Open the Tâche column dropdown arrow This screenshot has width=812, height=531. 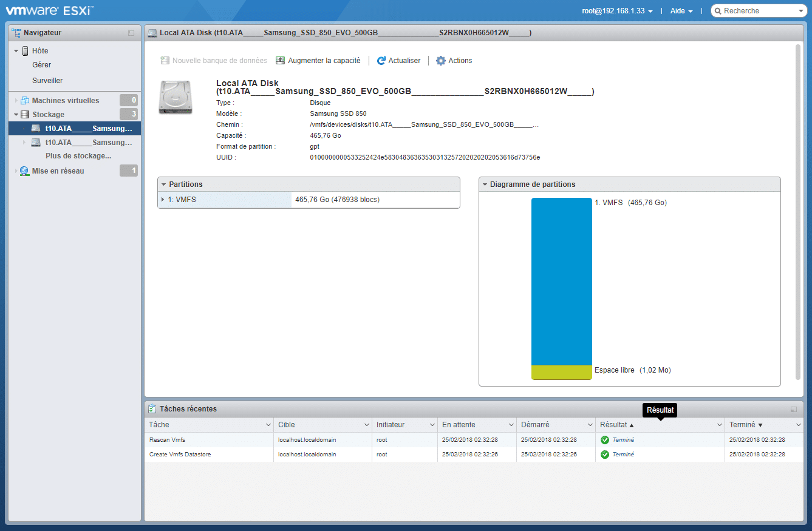click(268, 425)
